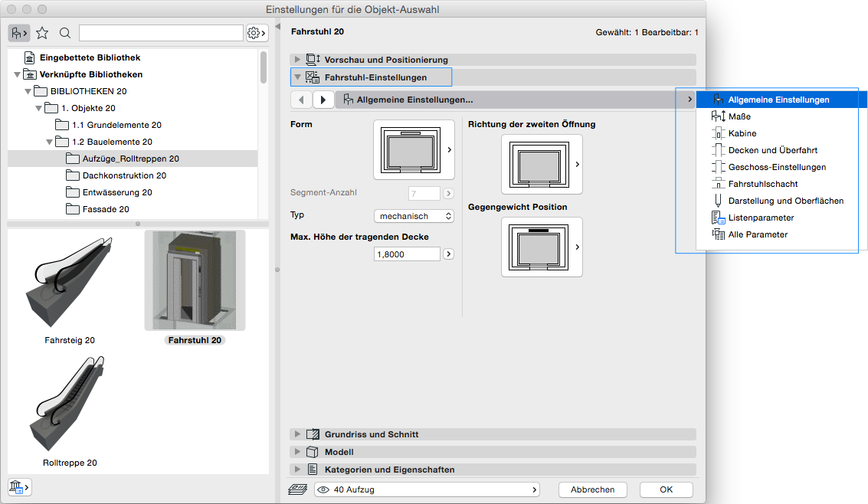
Task: Click the search magnifier icon
Action: (65, 33)
